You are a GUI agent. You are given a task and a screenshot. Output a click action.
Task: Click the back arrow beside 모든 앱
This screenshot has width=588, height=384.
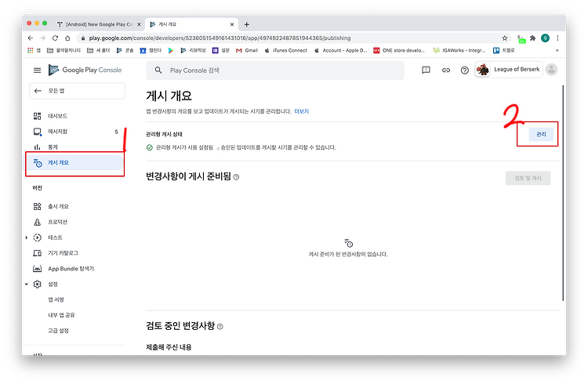(38, 91)
